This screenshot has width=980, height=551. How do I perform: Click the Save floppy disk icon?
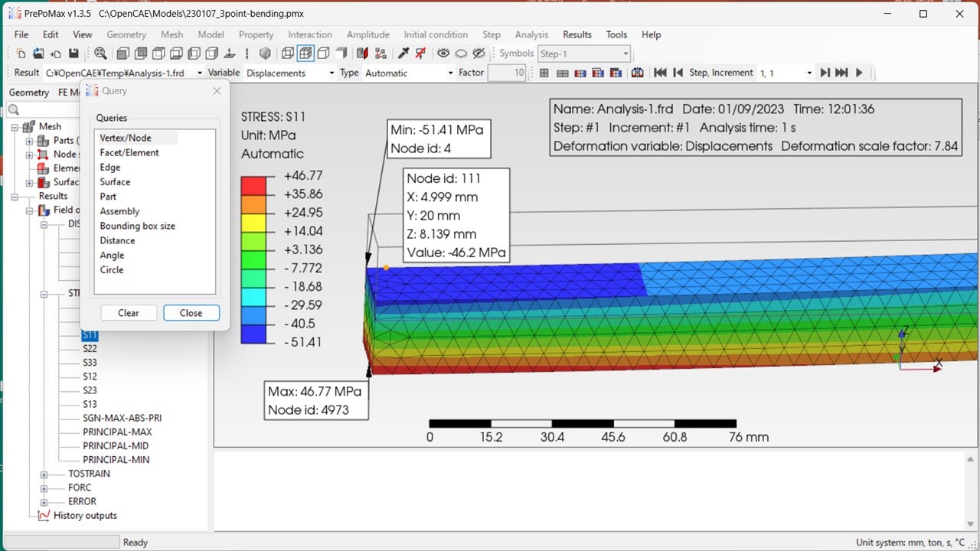[x=73, y=54]
